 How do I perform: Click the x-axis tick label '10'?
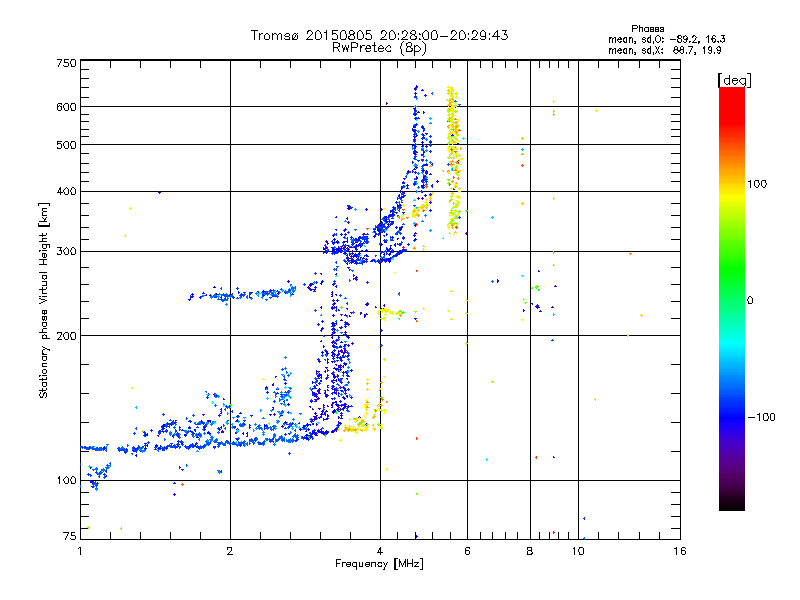tap(578, 551)
